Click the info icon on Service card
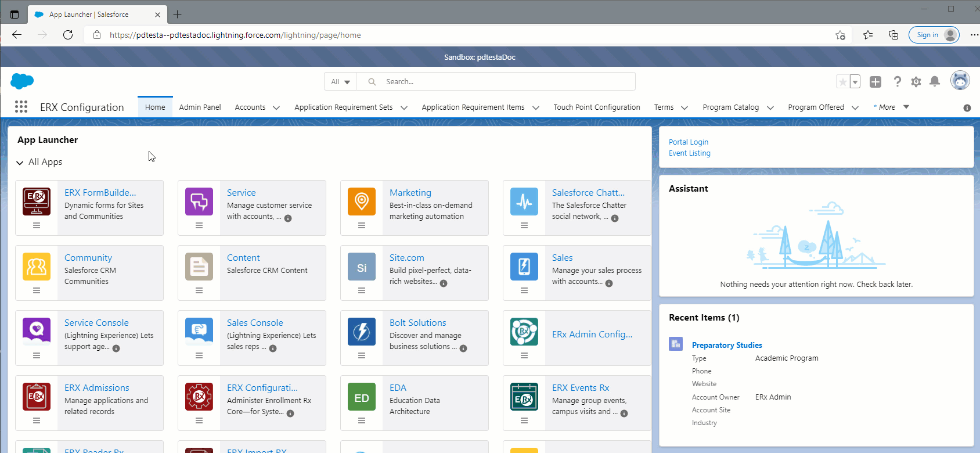The image size is (980, 453). click(x=288, y=218)
